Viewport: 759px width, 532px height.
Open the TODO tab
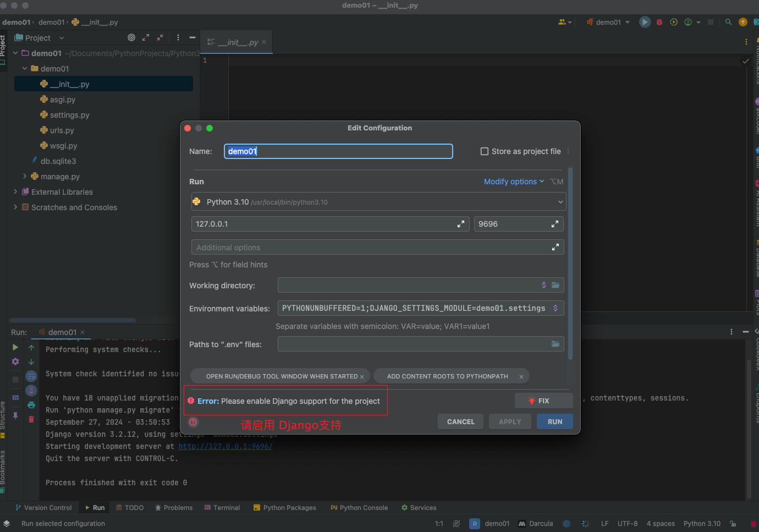[x=130, y=508]
